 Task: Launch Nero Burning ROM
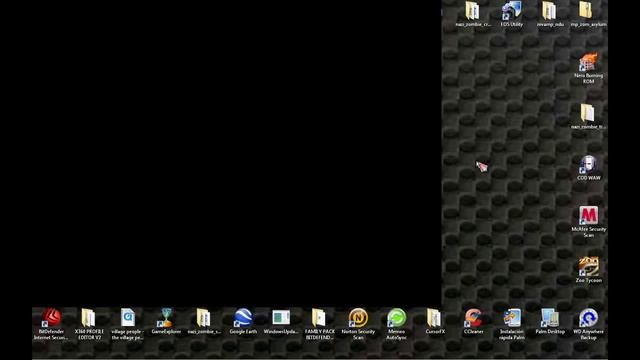click(x=589, y=68)
